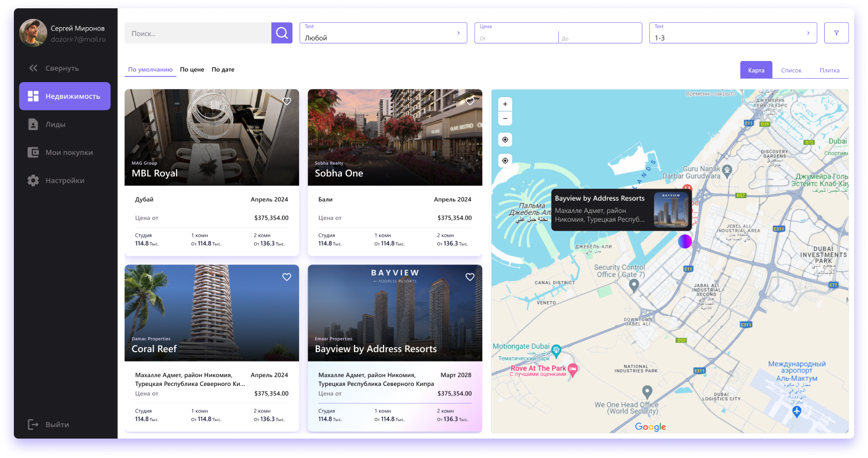Image resolution: width=868 pixels, height=458 pixels.
Task: Favorite MBL Royal with heart icon
Action: coord(287,101)
